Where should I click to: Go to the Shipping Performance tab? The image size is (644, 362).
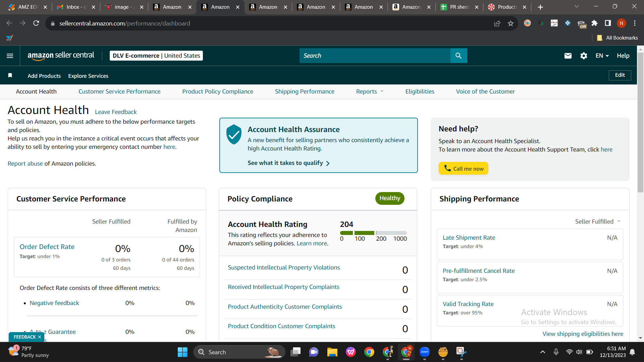pos(305,92)
